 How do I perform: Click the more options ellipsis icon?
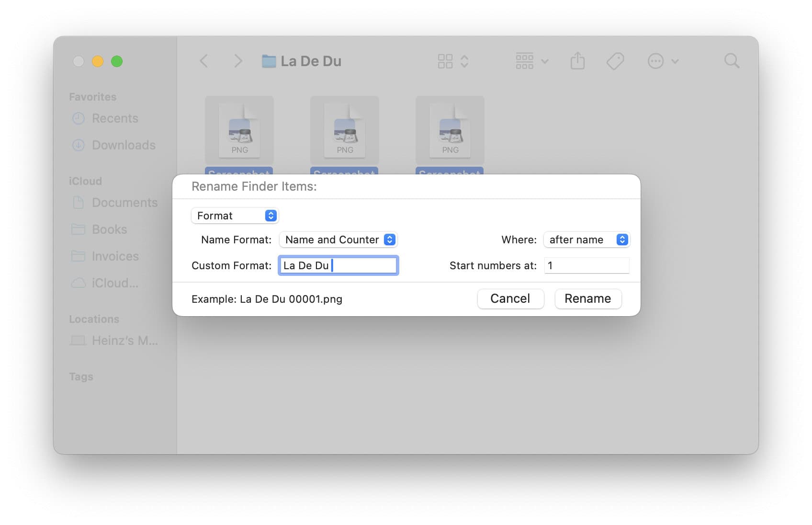pyautogui.click(x=655, y=61)
